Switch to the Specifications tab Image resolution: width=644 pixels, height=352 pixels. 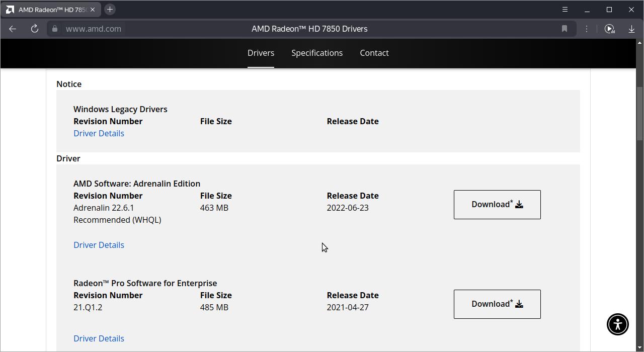[x=317, y=53]
